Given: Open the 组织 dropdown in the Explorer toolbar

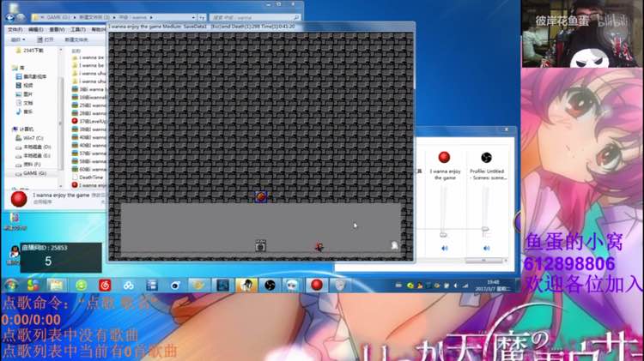Looking at the screenshot, I should 18,39.
